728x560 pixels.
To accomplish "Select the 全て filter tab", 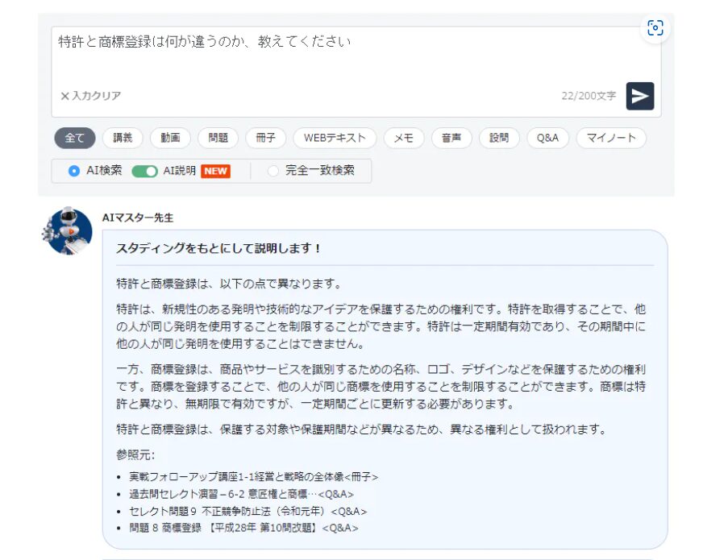I will point(75,138).
